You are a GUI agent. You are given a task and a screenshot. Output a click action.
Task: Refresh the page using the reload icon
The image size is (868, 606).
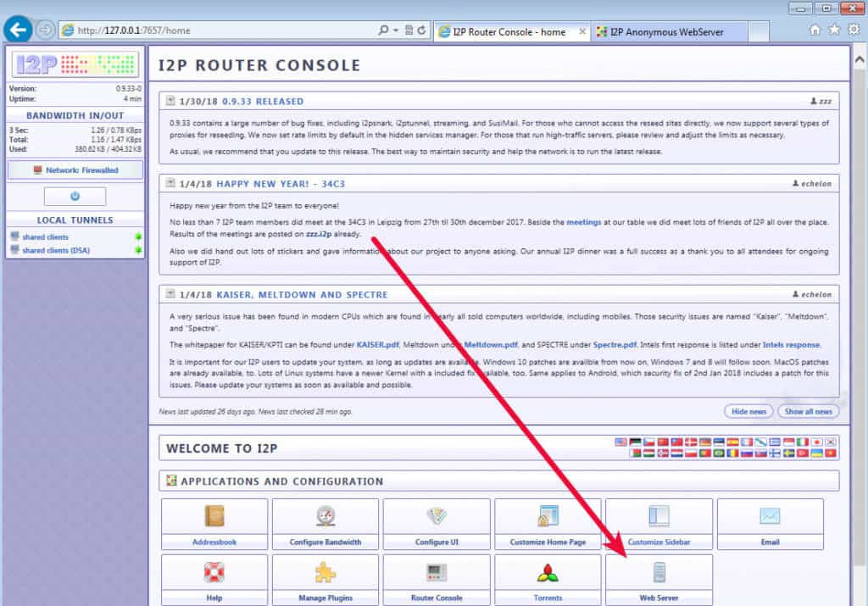(422, 30)
